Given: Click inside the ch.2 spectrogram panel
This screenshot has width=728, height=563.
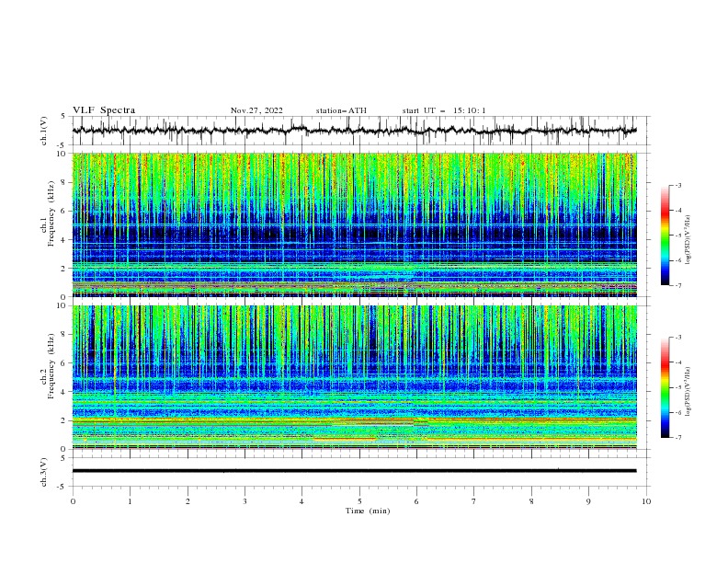Looking at the screenshot, I should point(354,377).
